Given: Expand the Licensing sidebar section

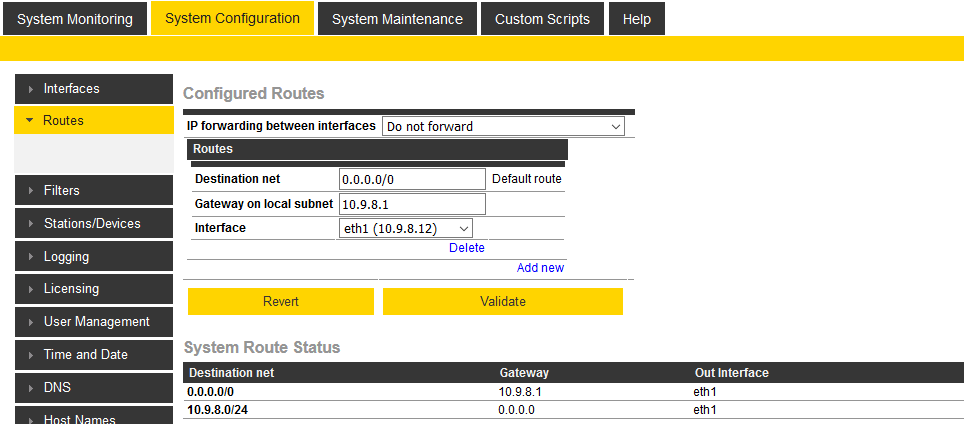Looking at the screenshot, I should coord(93,289).
